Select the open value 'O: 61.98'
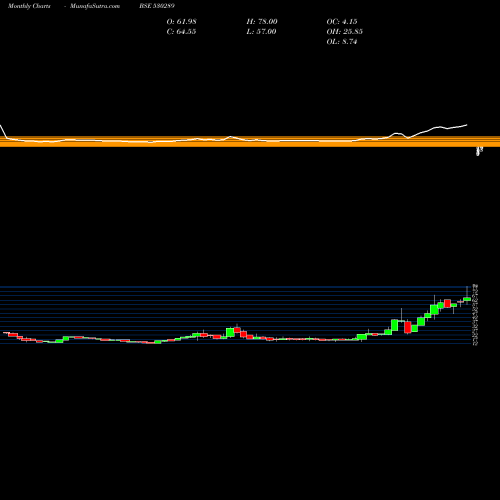Viewport: 500px width, 500px height. (x=181, y=22)
